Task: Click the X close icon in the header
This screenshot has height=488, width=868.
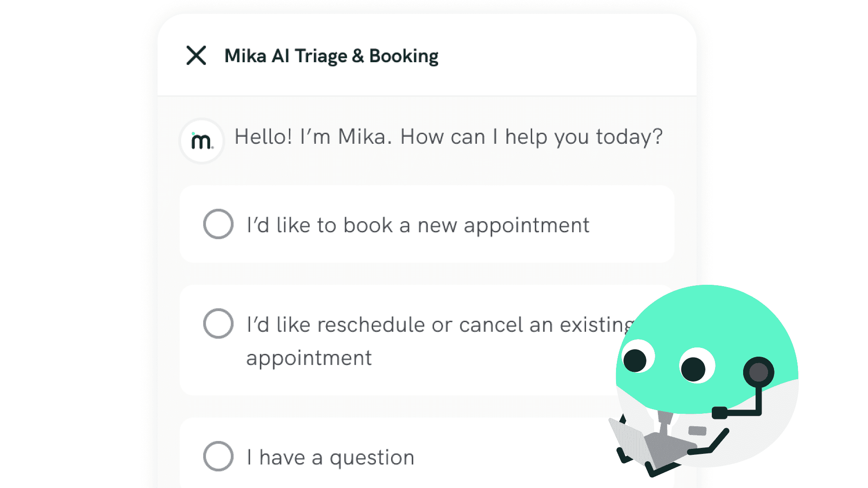Action: [197, 56]
